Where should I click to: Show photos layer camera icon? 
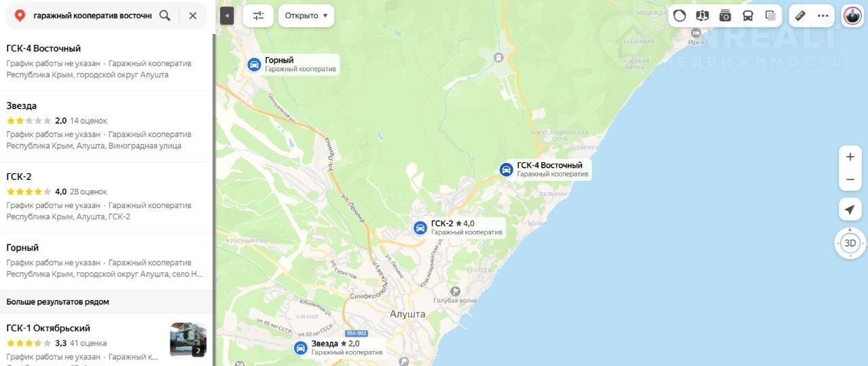coord(725,16)
